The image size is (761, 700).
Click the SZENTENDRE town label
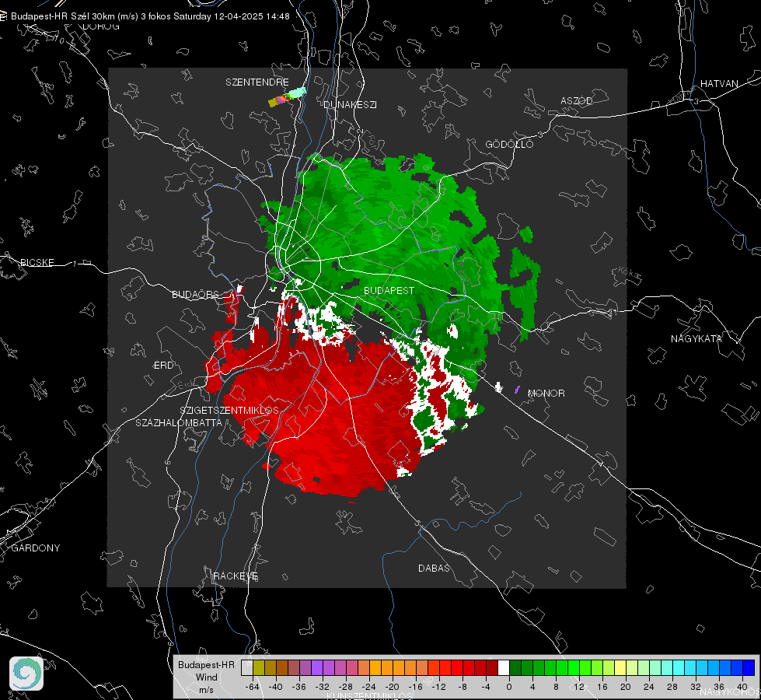(257, 82)
